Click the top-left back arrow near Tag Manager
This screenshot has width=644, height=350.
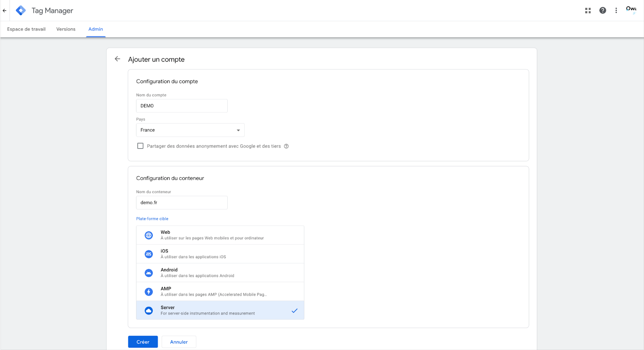coord(4,10)
